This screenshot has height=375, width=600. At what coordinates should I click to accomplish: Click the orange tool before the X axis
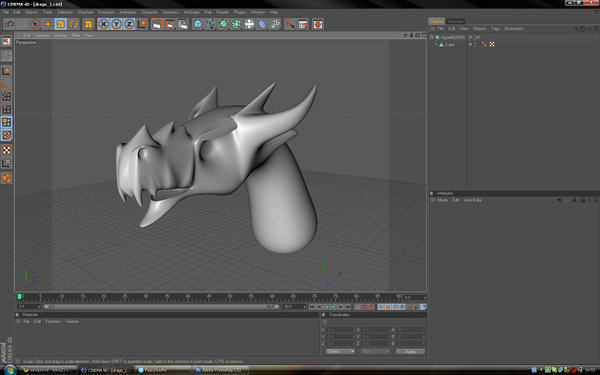88,24
